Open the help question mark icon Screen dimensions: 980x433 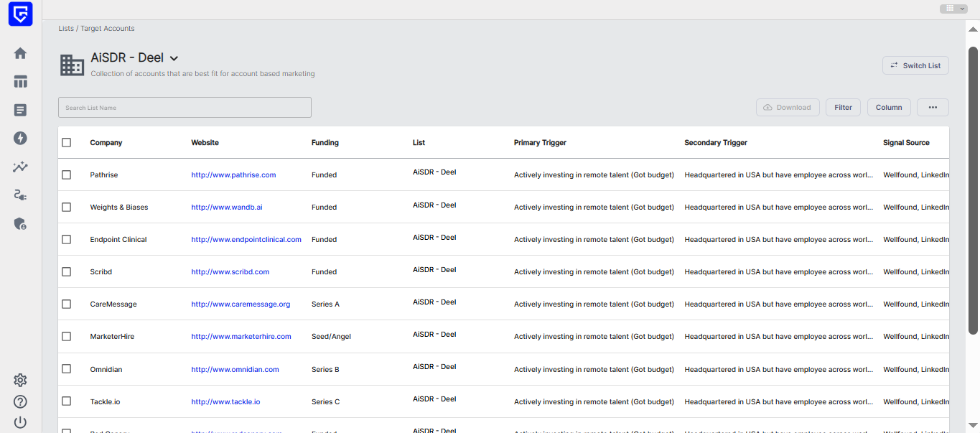[20, 401]
